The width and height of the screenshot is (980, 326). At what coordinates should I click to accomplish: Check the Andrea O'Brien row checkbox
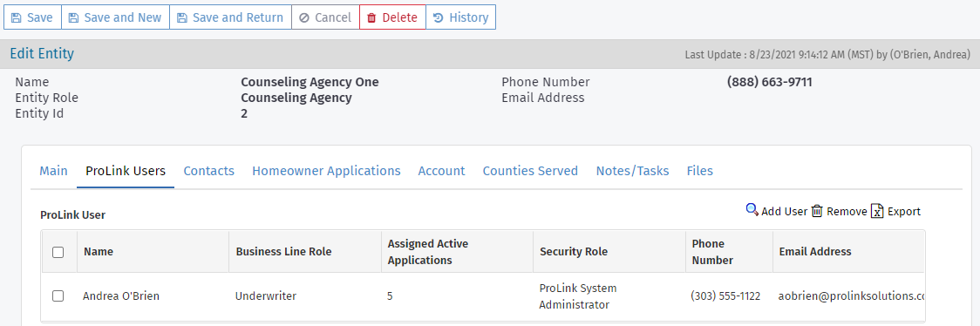point(58,296)
